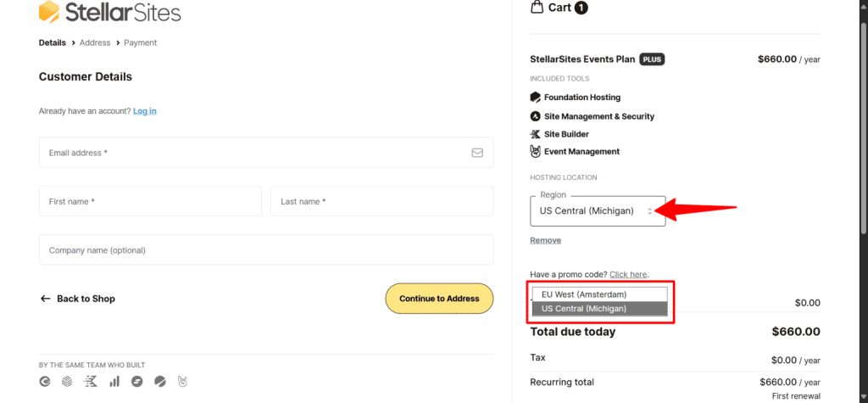Click the Site Management & Security icon
Viewport: 868px width, 403px height.
(536, 116)
